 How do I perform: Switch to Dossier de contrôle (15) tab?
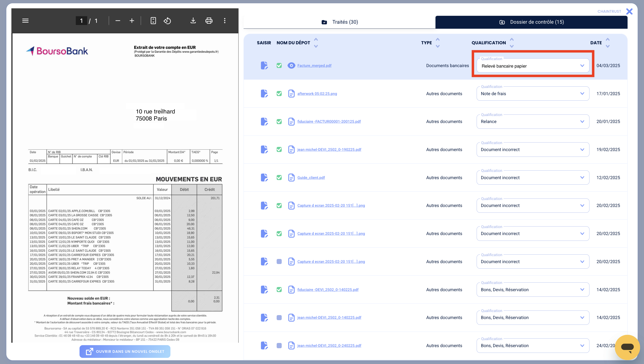tap(531, 22)
